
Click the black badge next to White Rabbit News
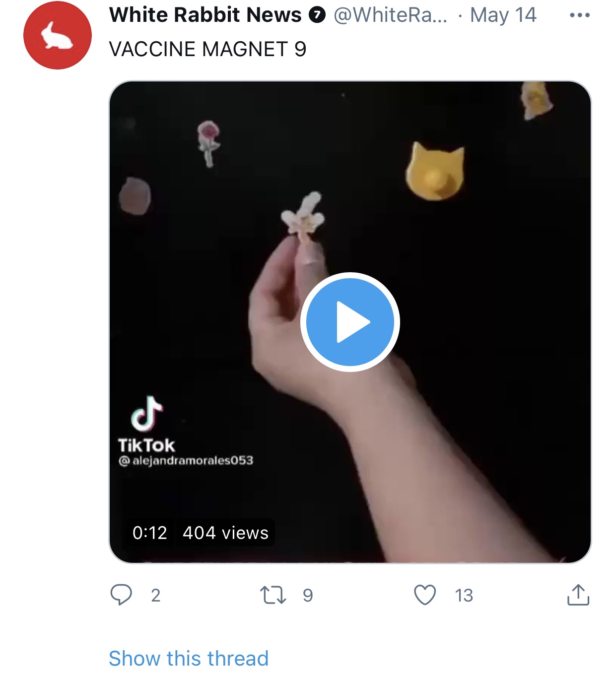pos(317,15)
